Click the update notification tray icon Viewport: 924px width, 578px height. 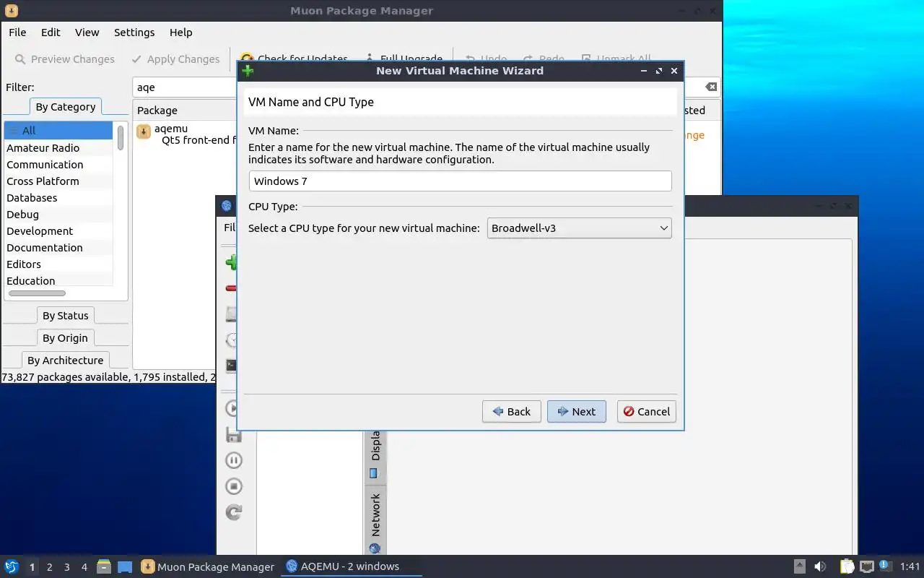886,566
